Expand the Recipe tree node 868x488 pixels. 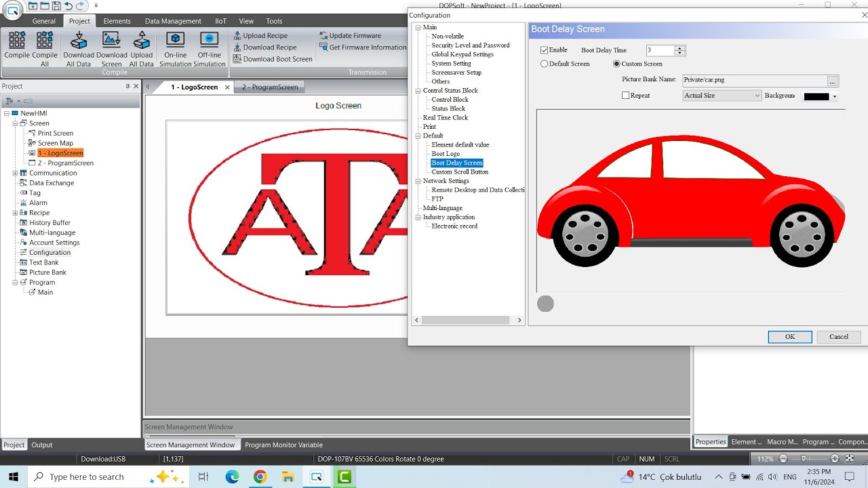tap(15, 213)
